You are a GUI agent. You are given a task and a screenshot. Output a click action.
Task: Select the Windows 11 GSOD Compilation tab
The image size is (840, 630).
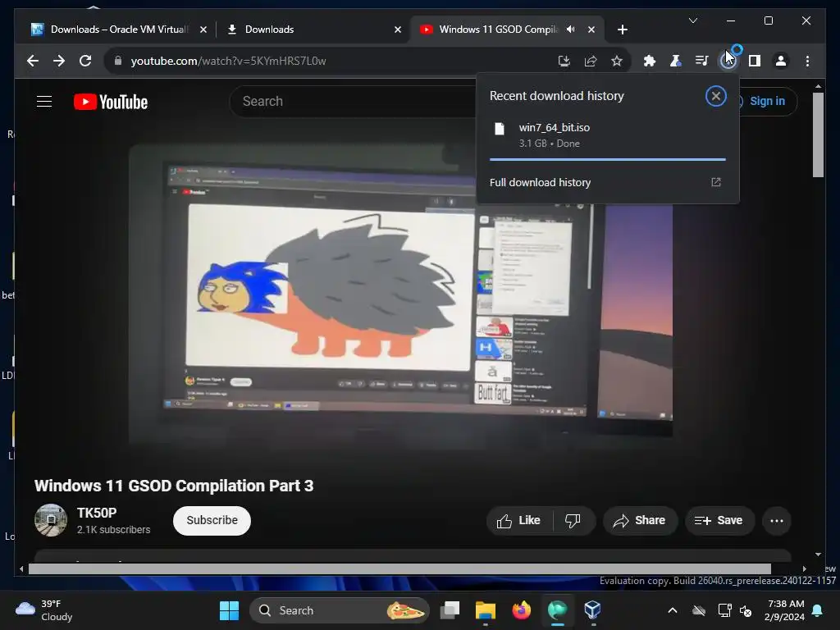498,30
